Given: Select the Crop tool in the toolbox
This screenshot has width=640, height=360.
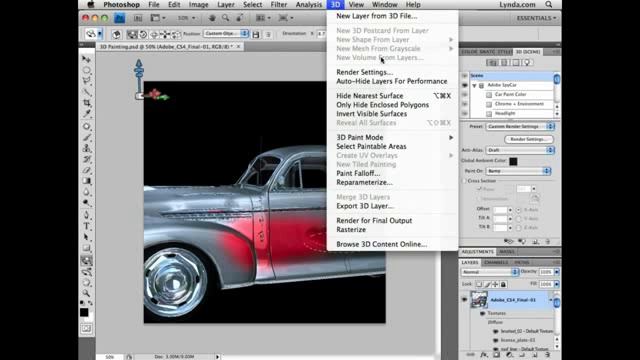Looking at the screenshot, I should pos(87,103).
